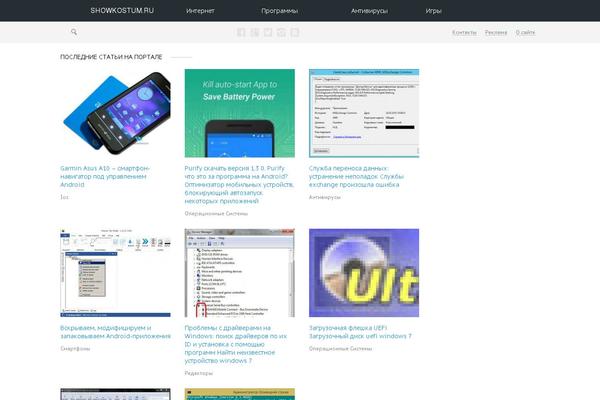Follow the Контакты link
This screenshot has height=400, width=600.
click(464, 33)
